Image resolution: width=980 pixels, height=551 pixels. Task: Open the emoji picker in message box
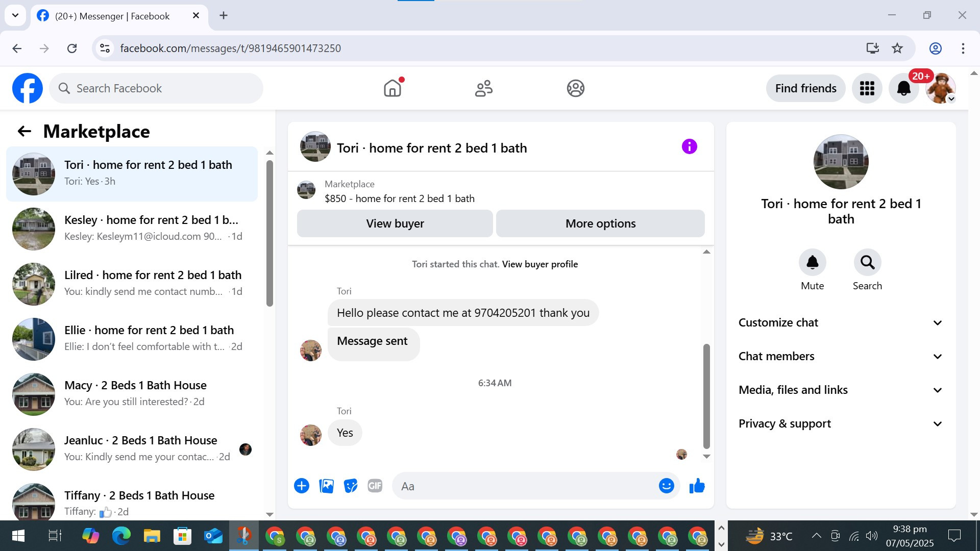666,486
